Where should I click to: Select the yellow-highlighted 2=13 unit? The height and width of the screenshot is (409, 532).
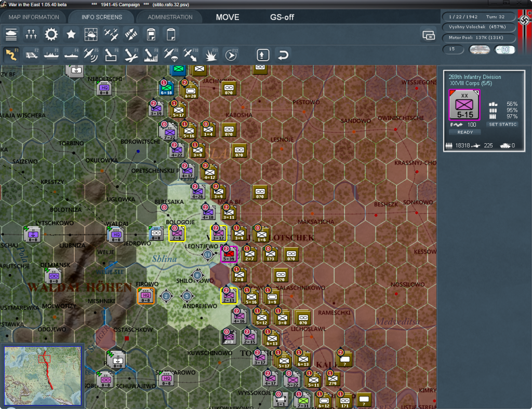pyautogui.click(x=229, y=295)
